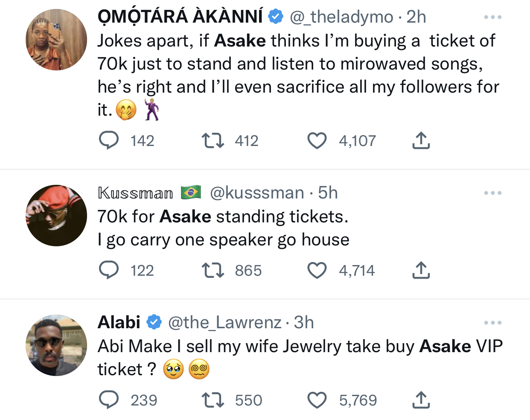Viewport: 530px width, 420px height.
Task: Share Alabi's tweet
Action: [x=421, y=400]
